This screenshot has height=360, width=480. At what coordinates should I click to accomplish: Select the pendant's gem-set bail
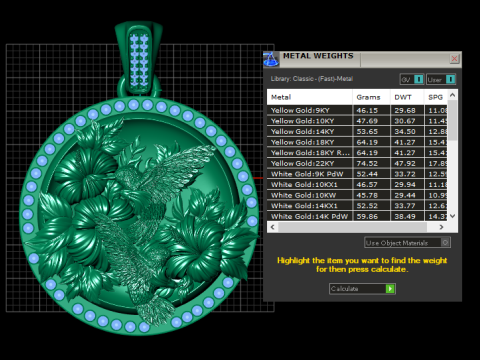coord(139,58)
